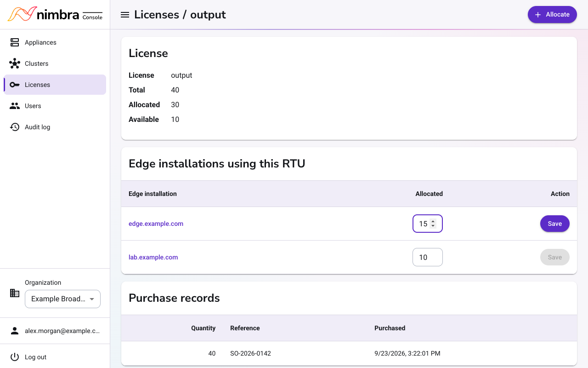Open Users via the people icon
This screenshot has height=368, width=588.
pos(15,106)
